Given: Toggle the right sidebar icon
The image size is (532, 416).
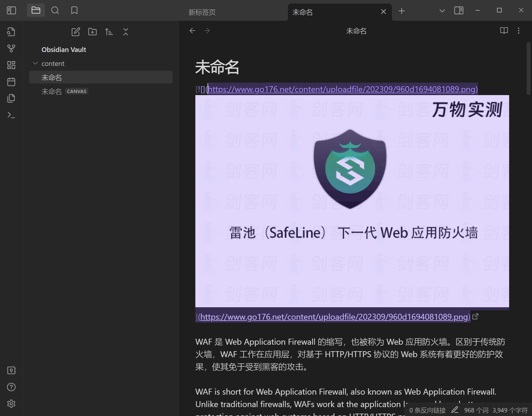Looking at the screenshot, I should (459, 10).
